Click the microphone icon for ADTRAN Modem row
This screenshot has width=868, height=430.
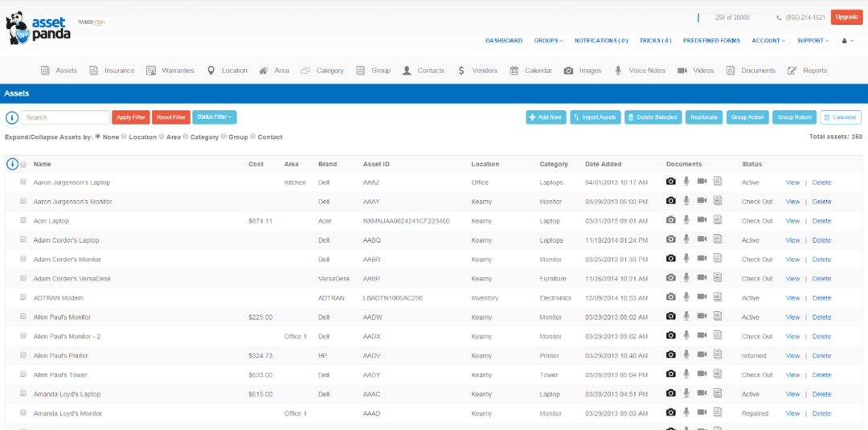(686, 297)
